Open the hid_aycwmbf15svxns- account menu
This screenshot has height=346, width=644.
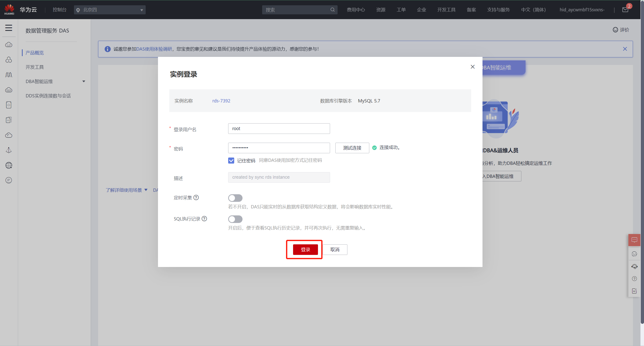point(582,10)
